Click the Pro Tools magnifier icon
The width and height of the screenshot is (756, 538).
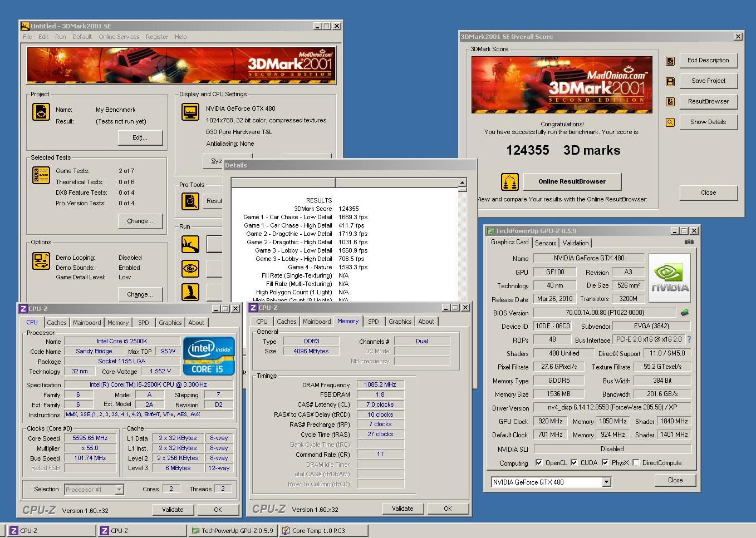(x=190, y=201)
